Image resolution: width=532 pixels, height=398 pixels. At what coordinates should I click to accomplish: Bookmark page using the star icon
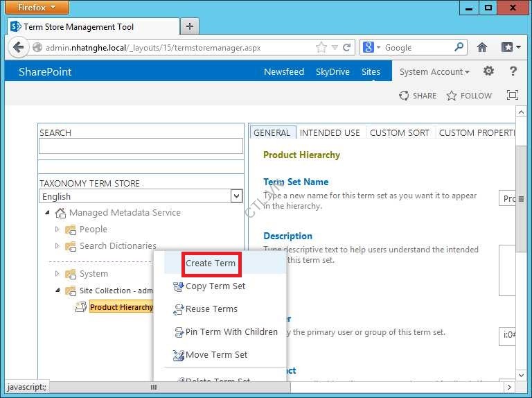click(321, 47)
